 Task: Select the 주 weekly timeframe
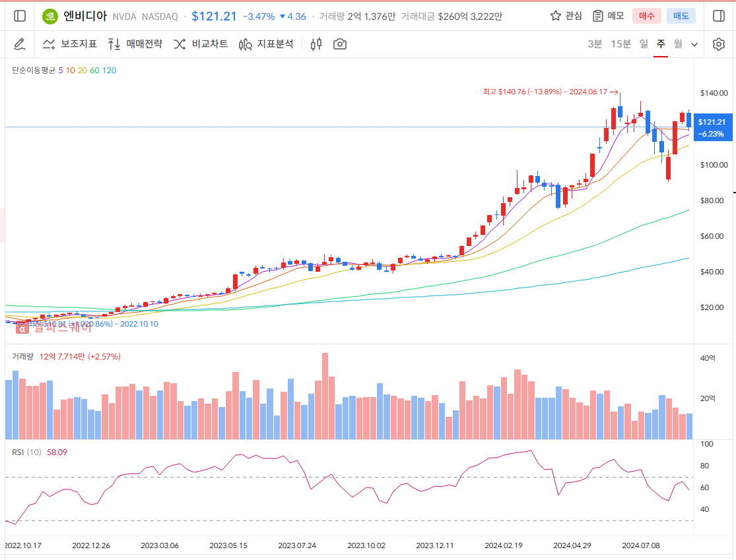(x=661, y=44)
